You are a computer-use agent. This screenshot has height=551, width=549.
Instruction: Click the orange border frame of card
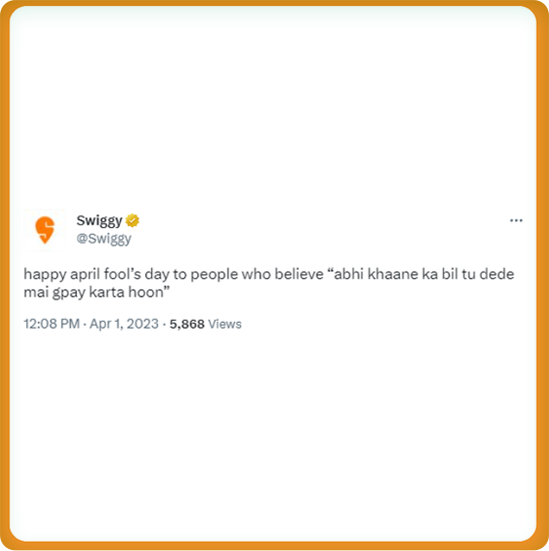click(4, 276)
